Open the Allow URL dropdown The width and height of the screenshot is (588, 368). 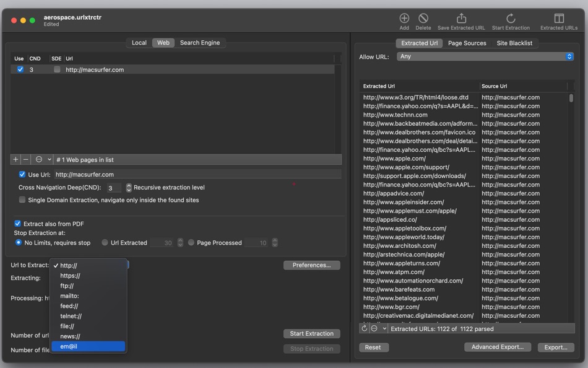pos(485,56)
